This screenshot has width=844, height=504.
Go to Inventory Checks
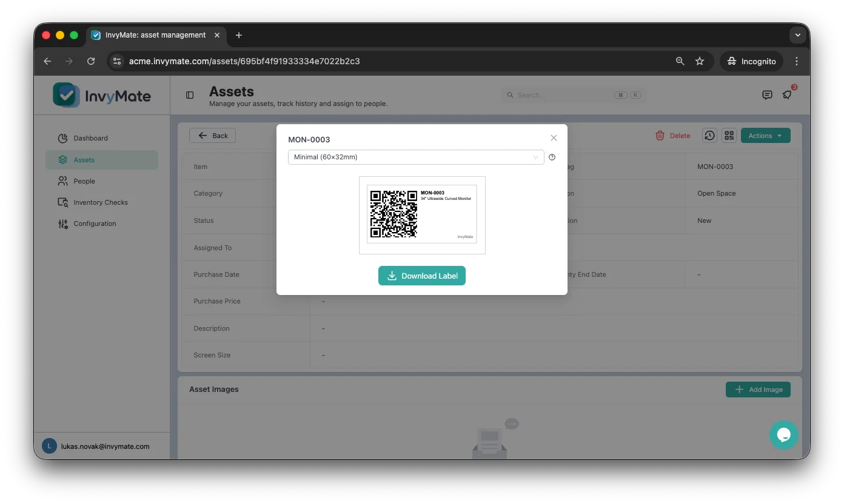(101, 202)
